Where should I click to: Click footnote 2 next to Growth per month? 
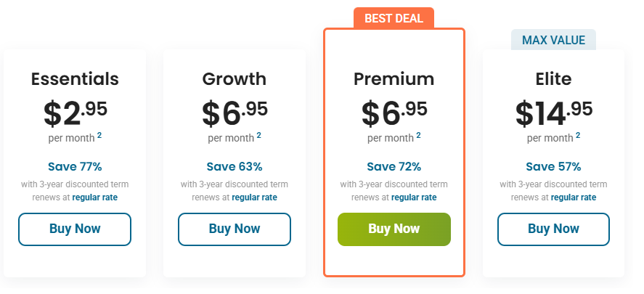click(x=259, y=136)
